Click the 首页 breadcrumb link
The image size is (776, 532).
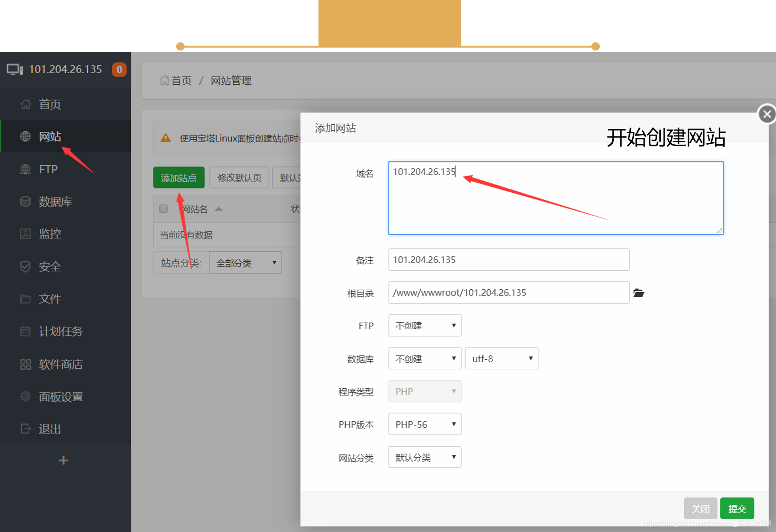(181, 80)
